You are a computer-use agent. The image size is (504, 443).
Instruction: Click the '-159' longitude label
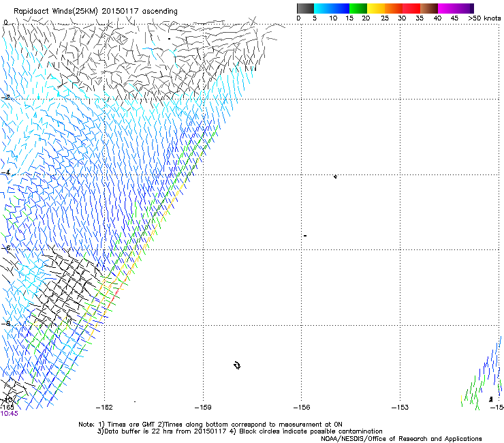(x=203, y=408)
